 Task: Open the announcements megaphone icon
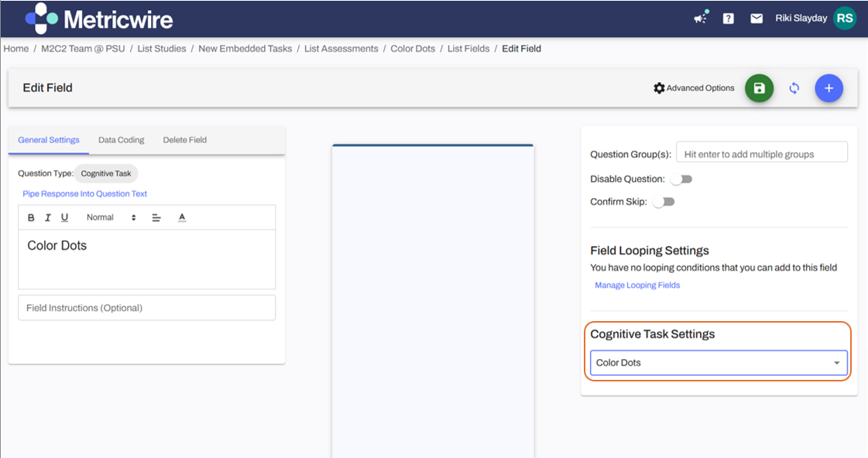click(x=701, y=19)
